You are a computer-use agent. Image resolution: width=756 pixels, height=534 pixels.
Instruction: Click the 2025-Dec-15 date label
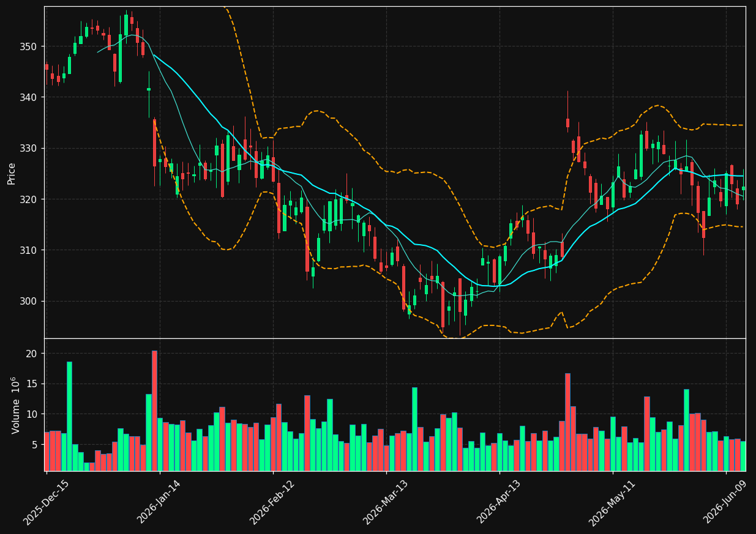click(47, 502)
